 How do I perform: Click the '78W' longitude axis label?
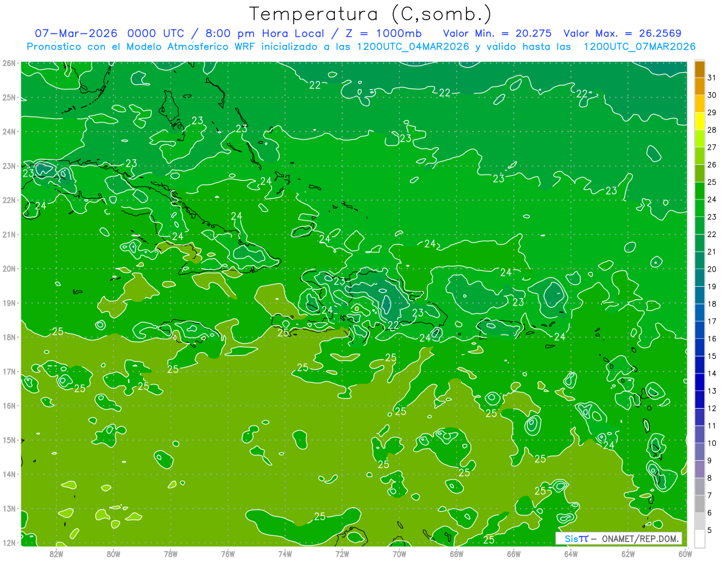pyautogui.click(x=170, y=554)
